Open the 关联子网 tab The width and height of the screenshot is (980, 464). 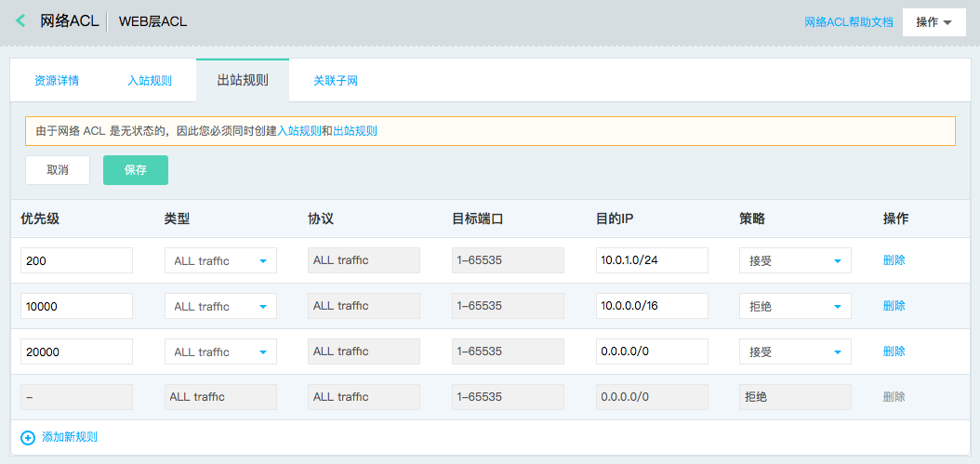[336, 81]
